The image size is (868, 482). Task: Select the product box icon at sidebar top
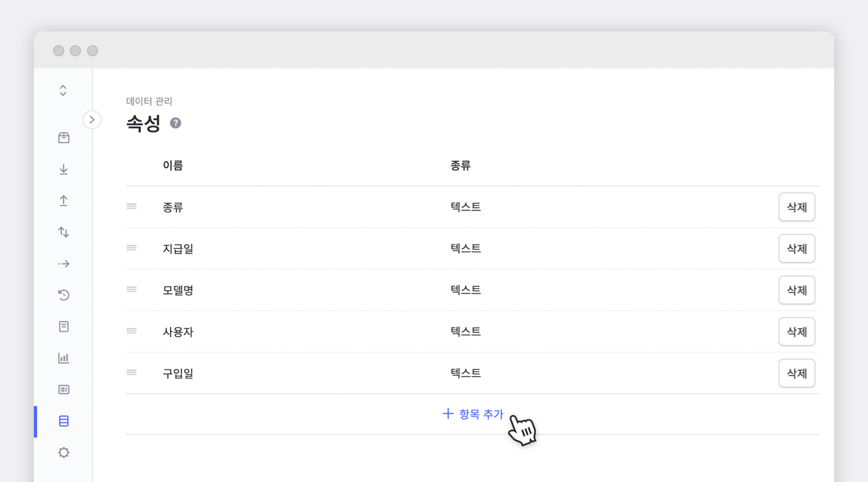[63, 137]
